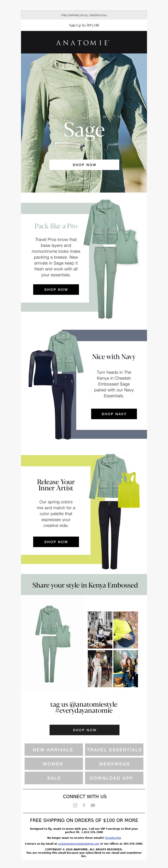Open the New Arrivals menu tile
The height and width of the screenshot is (868, 168).
click(x=53, y=750)
